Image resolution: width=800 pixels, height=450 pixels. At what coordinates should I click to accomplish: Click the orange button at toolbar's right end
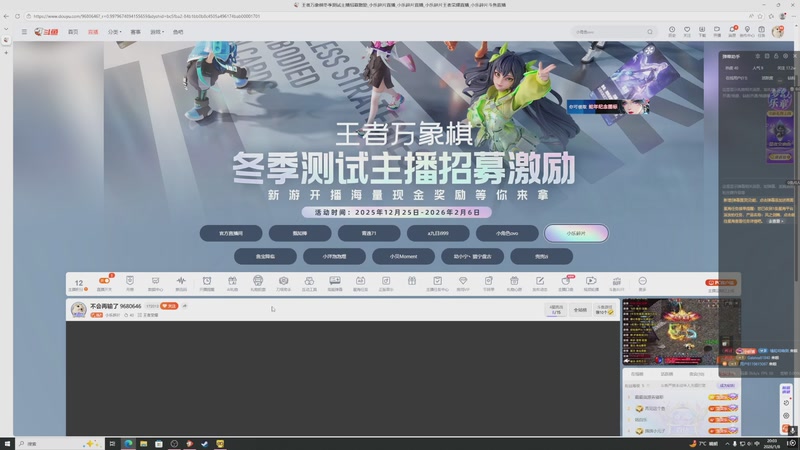pos(721,282)
